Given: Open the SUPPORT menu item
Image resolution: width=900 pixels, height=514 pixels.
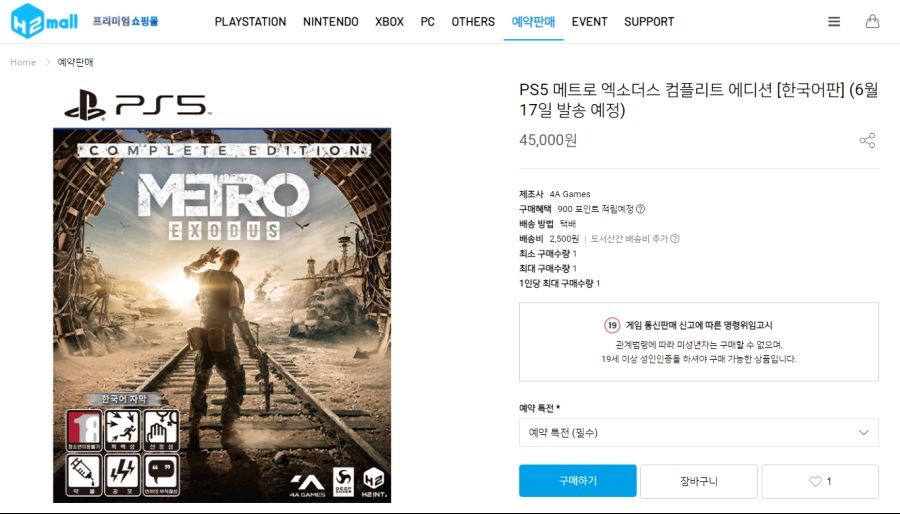Looking at the screenshot, I should click(649, 22).
